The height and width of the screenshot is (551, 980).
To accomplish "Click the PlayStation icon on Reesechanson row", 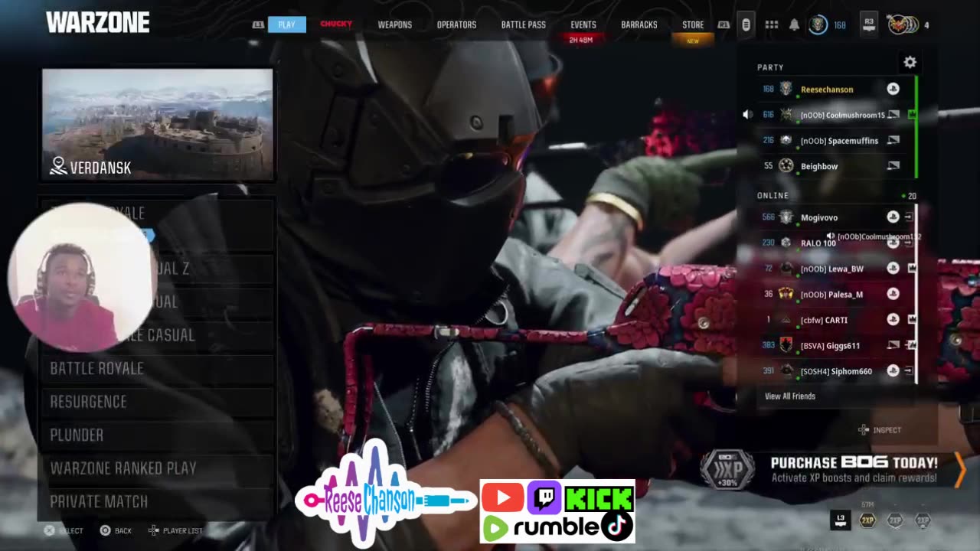I will point(893,90).
